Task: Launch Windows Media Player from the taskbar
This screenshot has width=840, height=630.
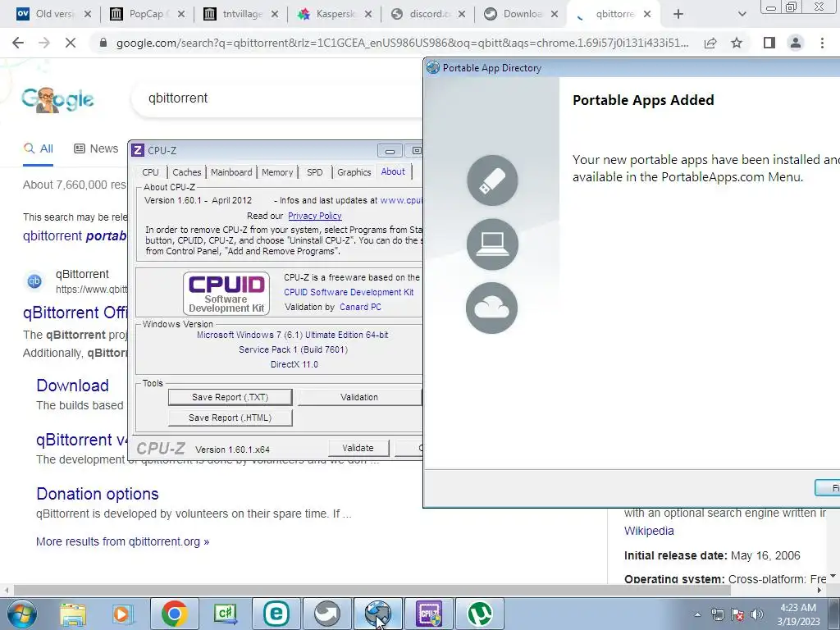Action: point(122,614)
